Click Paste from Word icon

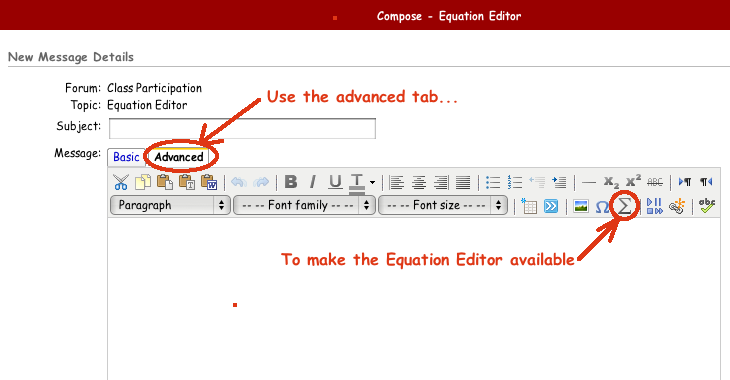coord(209,182)
